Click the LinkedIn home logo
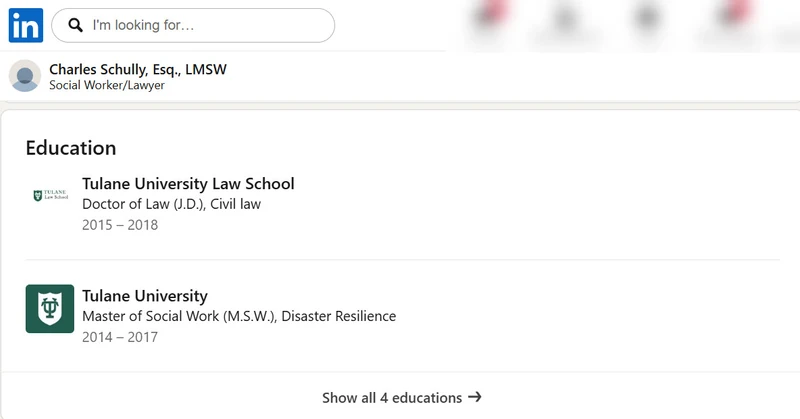This screenshot has height=419, width=800. [26, 25]
